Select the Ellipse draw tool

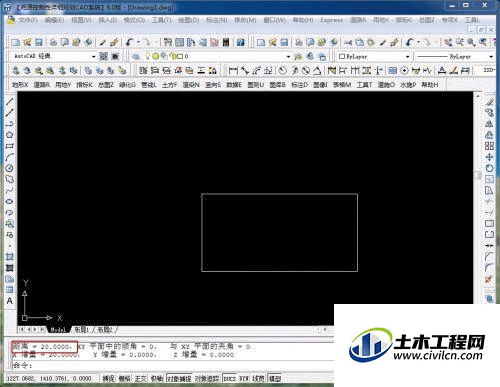tap(10, 201)
